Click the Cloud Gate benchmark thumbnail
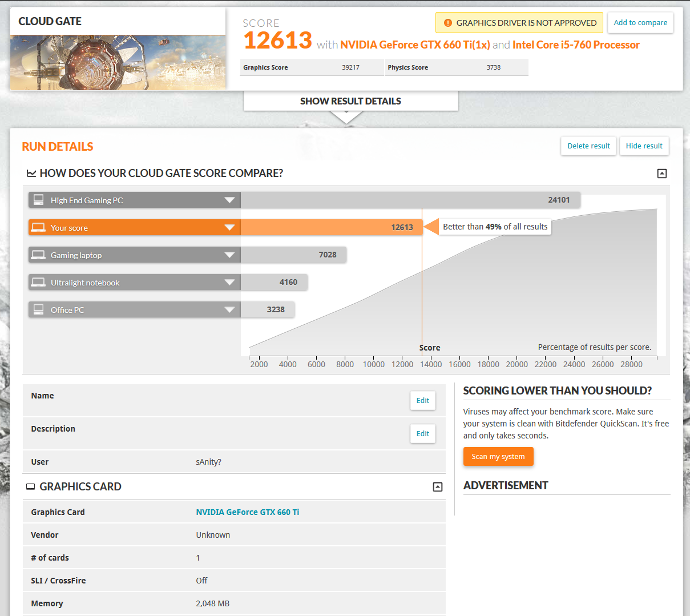Image resolution: width=690 pixels, height=616 pixels. pos(118,62)
